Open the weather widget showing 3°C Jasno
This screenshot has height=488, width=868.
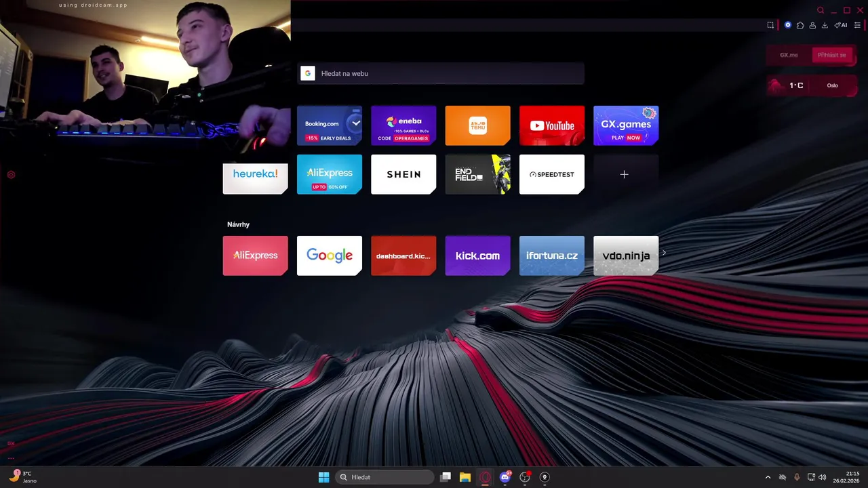(22, 477)
